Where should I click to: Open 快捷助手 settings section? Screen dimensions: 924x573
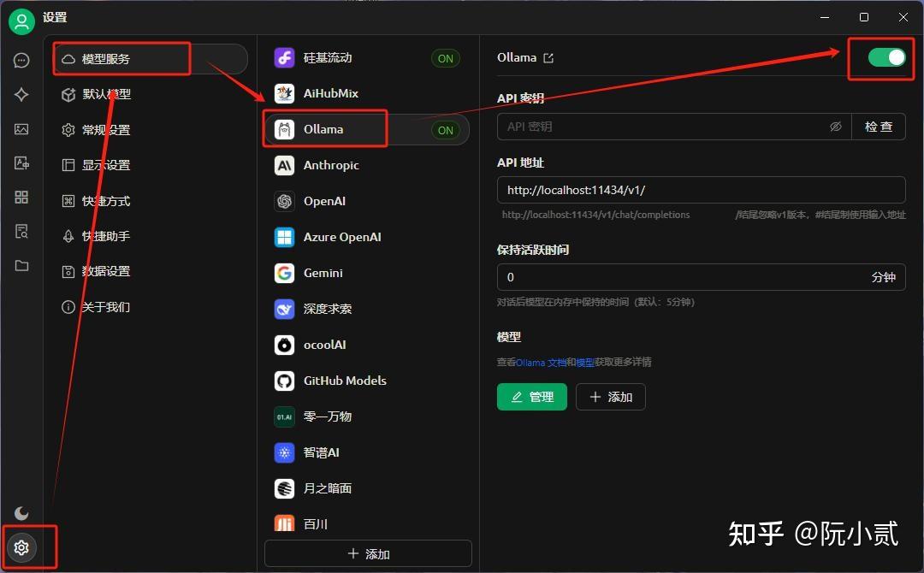coord(151,236)
